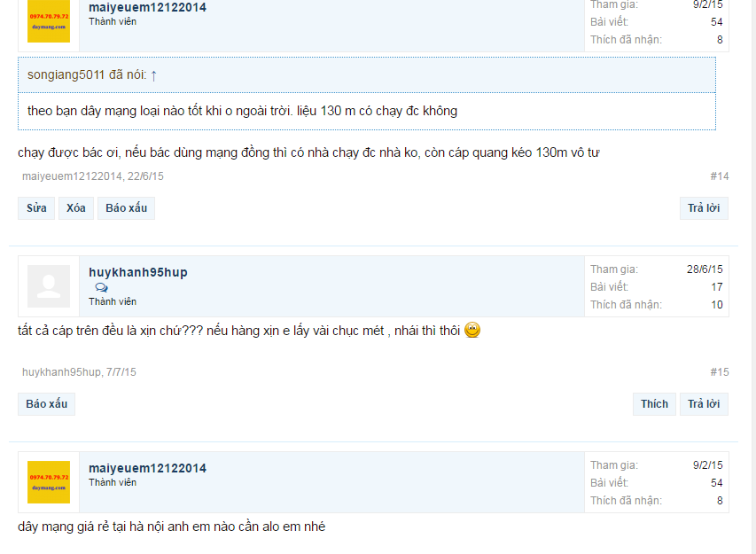The height and width of the screenshot is (554, 756).
Task: Click the default avatar of huykhanh95hup
Action: tap(49, 286)
